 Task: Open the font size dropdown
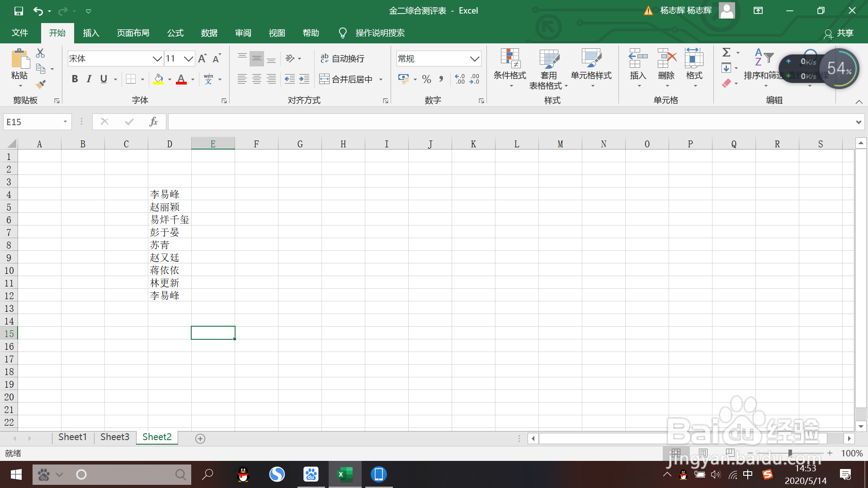tap(189, 58)
